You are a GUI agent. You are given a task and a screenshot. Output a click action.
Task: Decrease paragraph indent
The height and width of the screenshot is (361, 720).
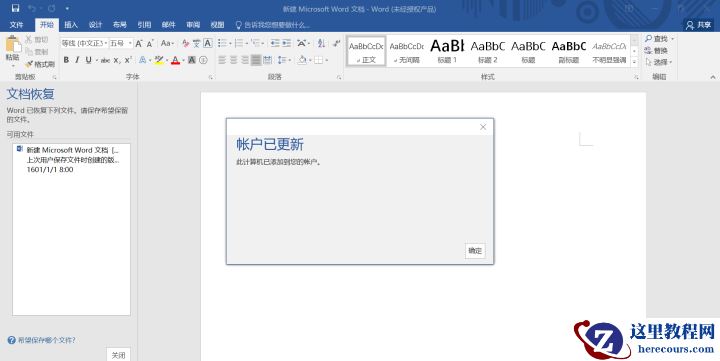(275, 43)
